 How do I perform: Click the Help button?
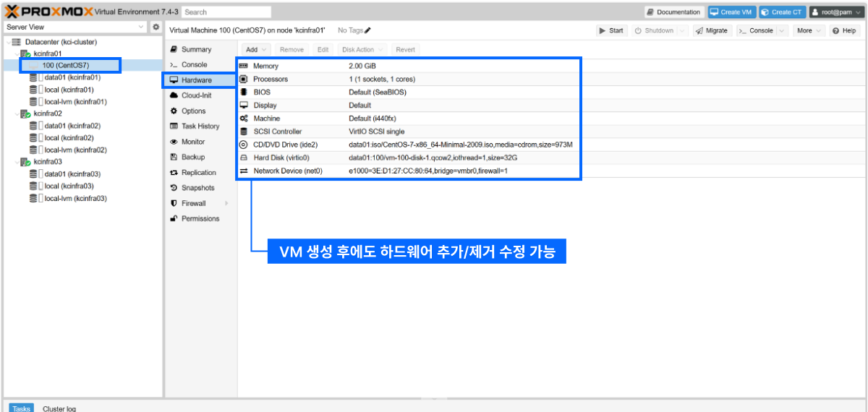pyautogui.click(x=844, y=30)
